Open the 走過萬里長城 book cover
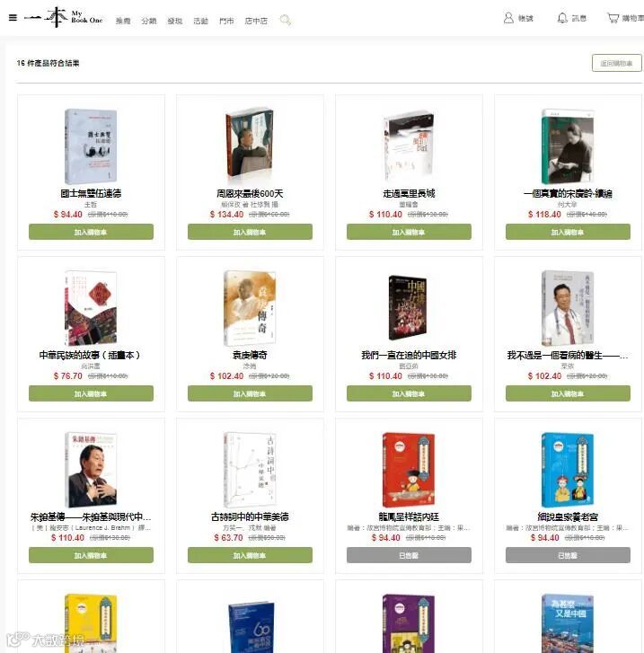 click(x=409, y=146)
